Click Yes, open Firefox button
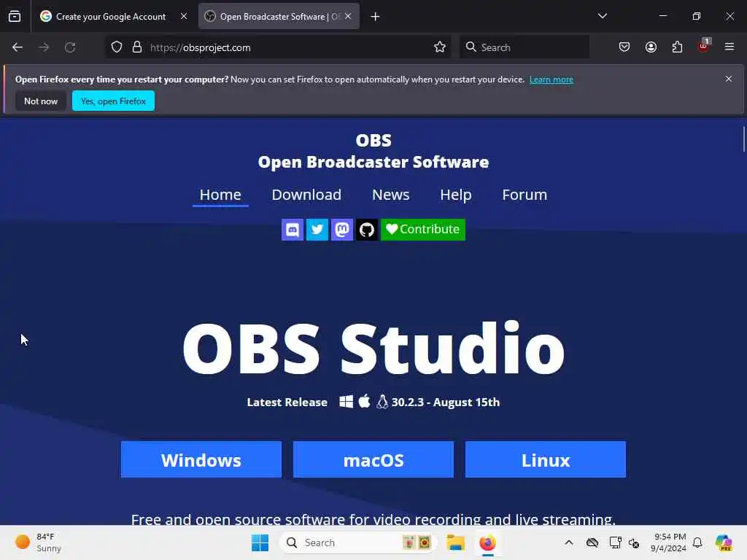The height and width of the screenshot is (560, 747). pos(113,101)
